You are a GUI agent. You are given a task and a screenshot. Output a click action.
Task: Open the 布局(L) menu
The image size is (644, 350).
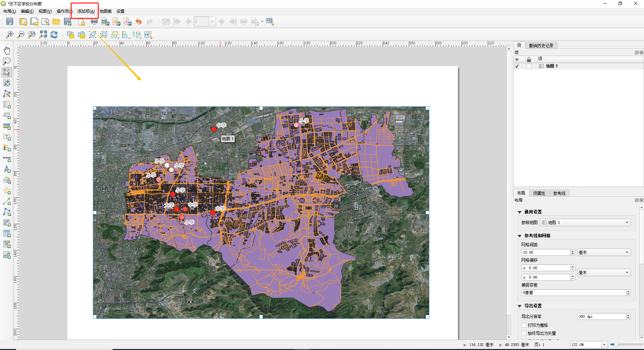point(9,11)
